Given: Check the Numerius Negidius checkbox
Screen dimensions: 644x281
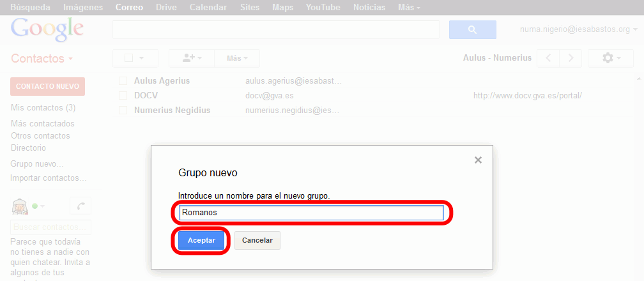Looking at the screenshot, I should 123,110.
